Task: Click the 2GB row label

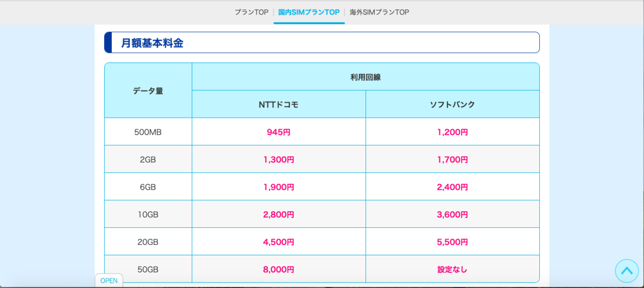Action: tap(148, 159)
